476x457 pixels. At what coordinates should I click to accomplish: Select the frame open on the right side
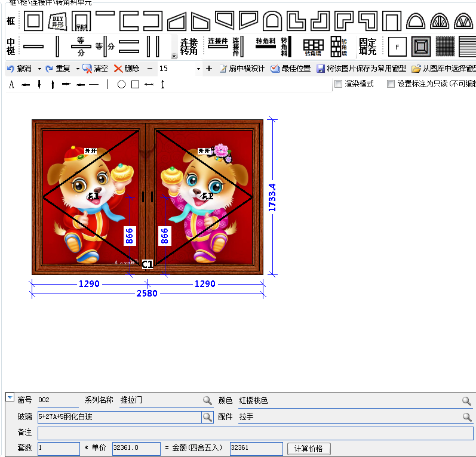[x=129, y=21]
